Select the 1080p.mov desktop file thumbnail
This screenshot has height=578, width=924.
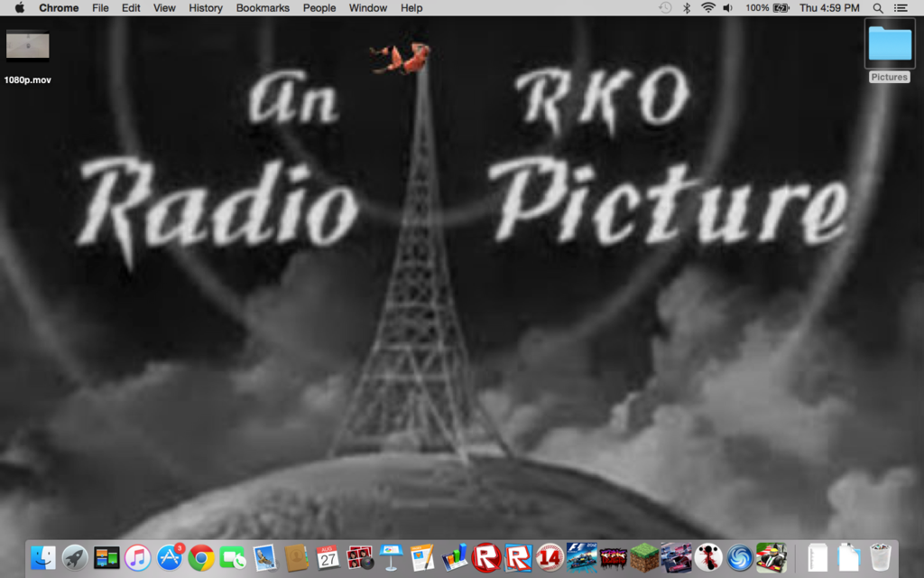[28, 45]
